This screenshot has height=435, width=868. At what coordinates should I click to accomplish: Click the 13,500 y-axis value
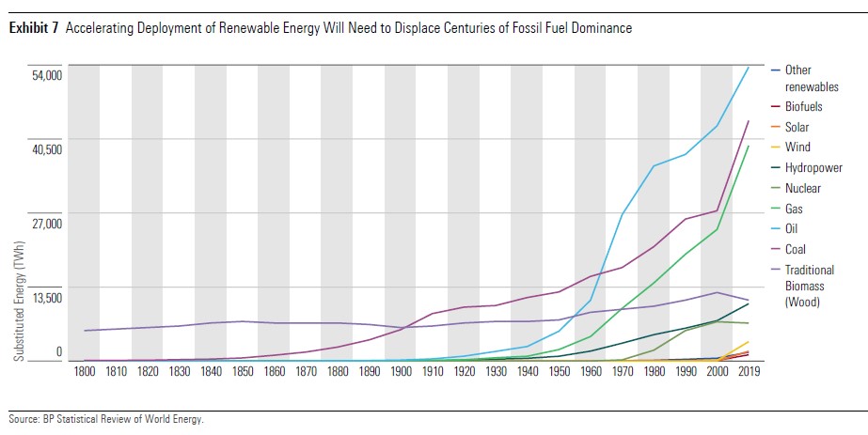[47, 298]
